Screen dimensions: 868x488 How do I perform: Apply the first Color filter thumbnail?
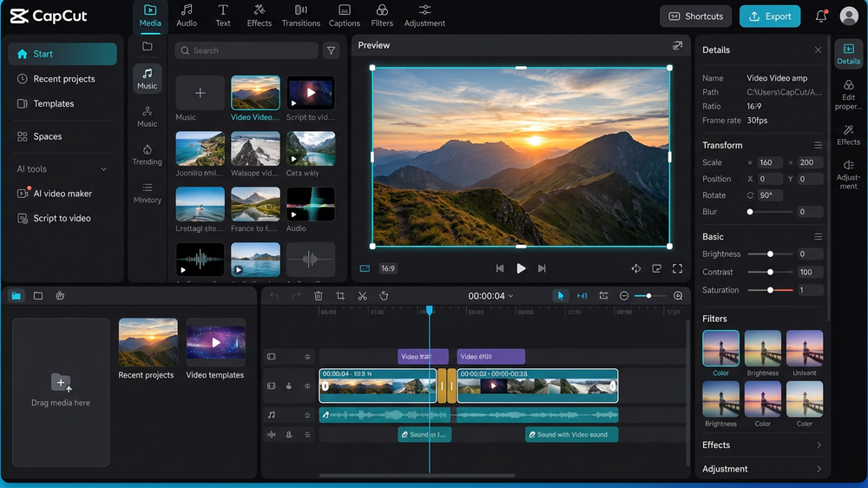(720, 348)
